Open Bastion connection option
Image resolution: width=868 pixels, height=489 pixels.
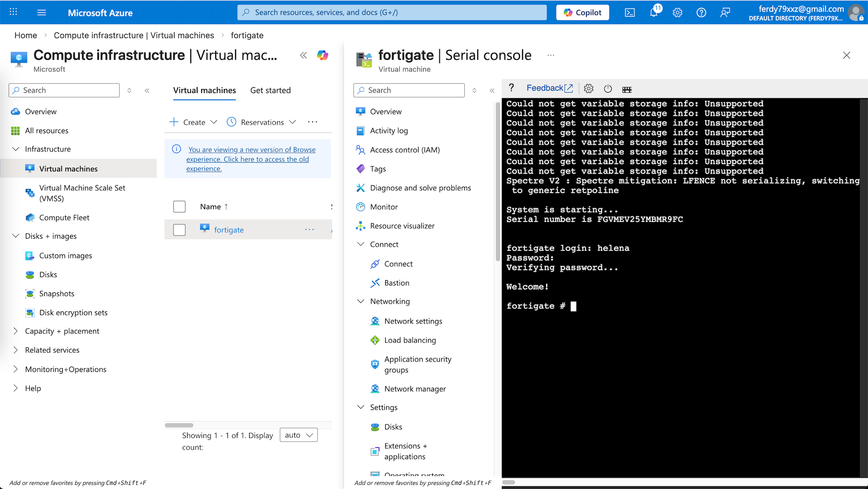(x=396, y=283)
